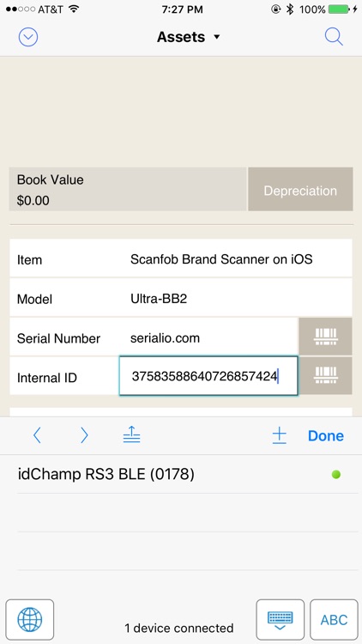Tap green connection status dot

tap(336, 475)
